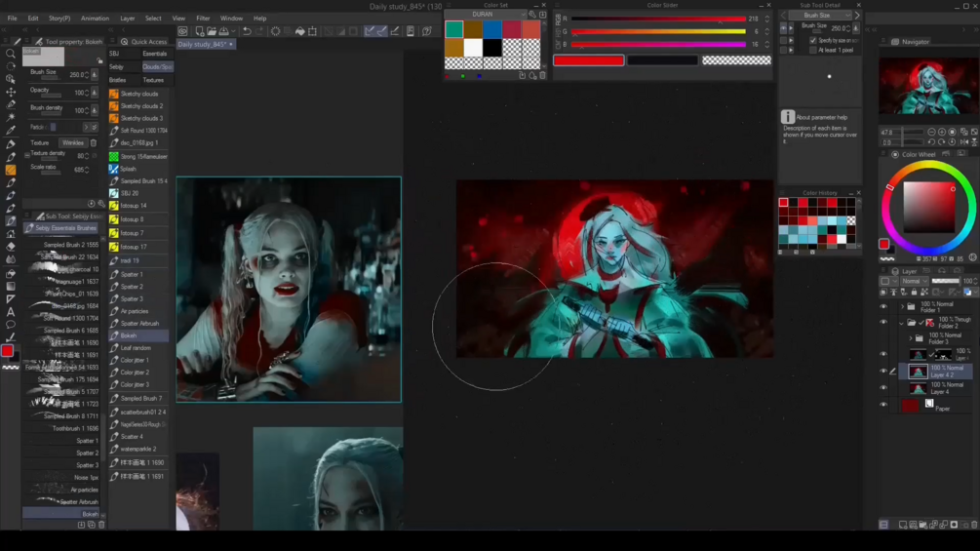Click Zoom in icon in Navigator
980x551 pixels.
point(942,133)
